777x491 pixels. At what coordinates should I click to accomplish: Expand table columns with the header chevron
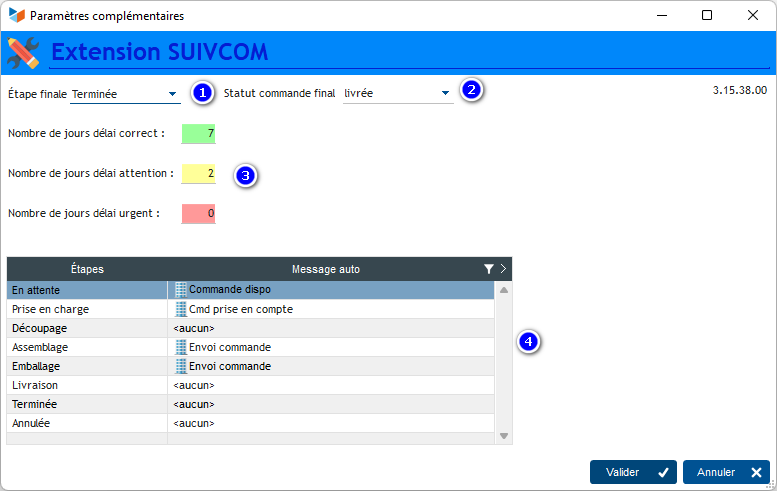pyautogui.click(x=503, y=269)
